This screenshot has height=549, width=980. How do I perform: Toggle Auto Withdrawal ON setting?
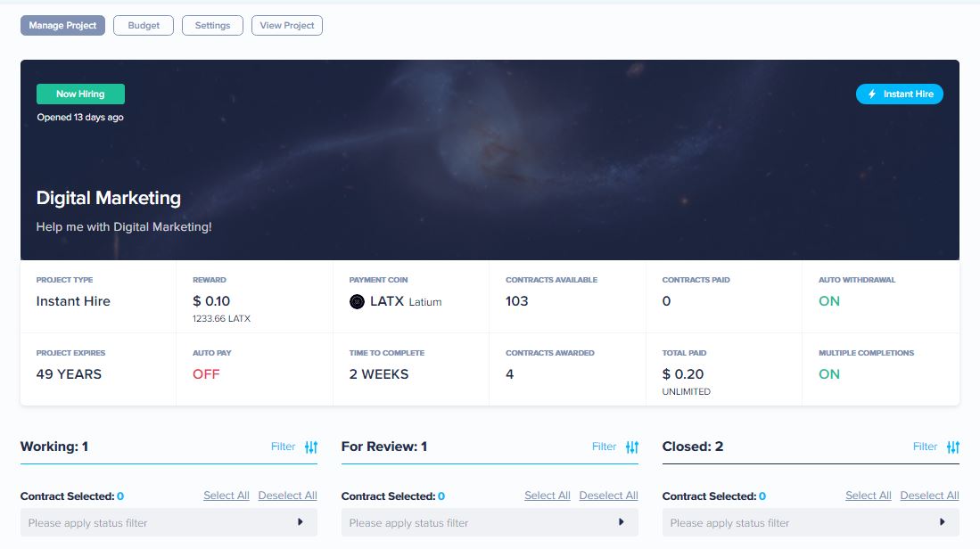pyautogui.click(x=828, y=300)
